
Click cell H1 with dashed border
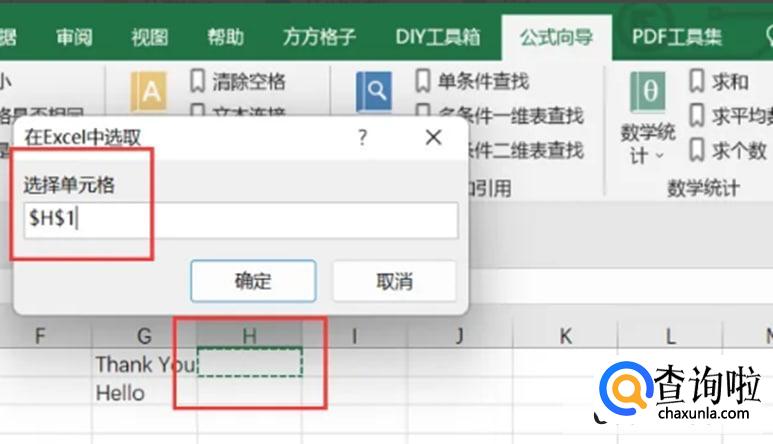click(249, 363)
